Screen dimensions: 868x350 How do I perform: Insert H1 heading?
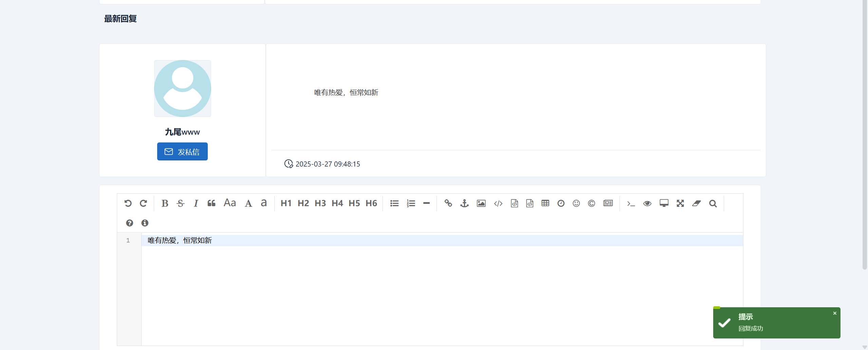point(286,203)
